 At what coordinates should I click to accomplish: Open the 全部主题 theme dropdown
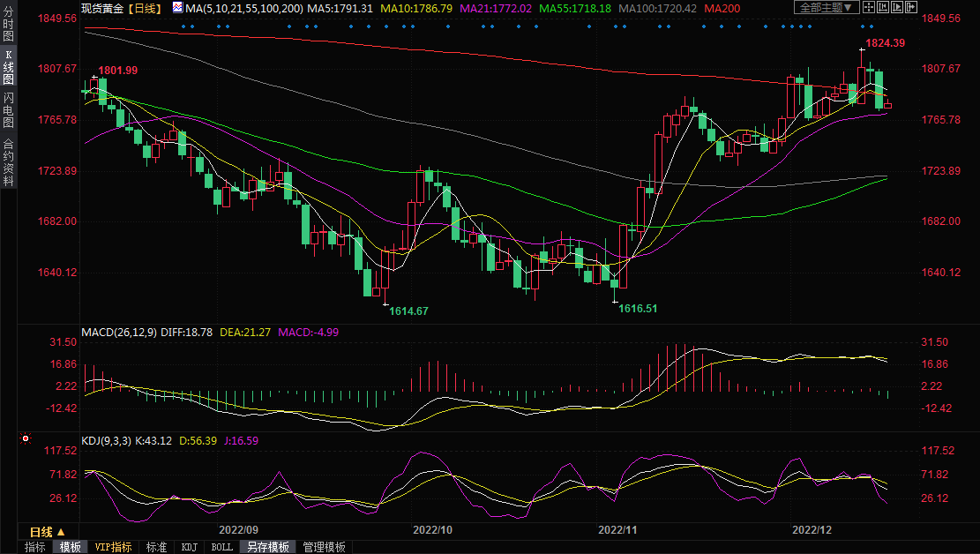827,7
